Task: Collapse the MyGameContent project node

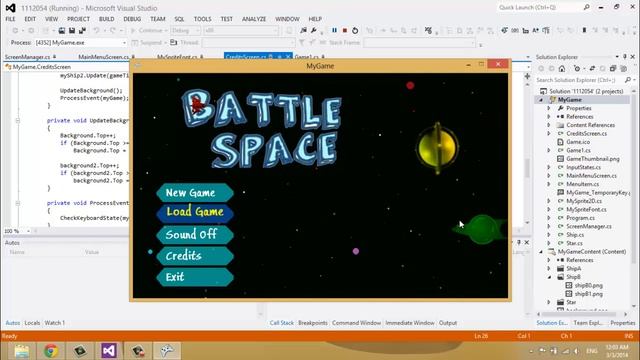Action: (541, 252)
